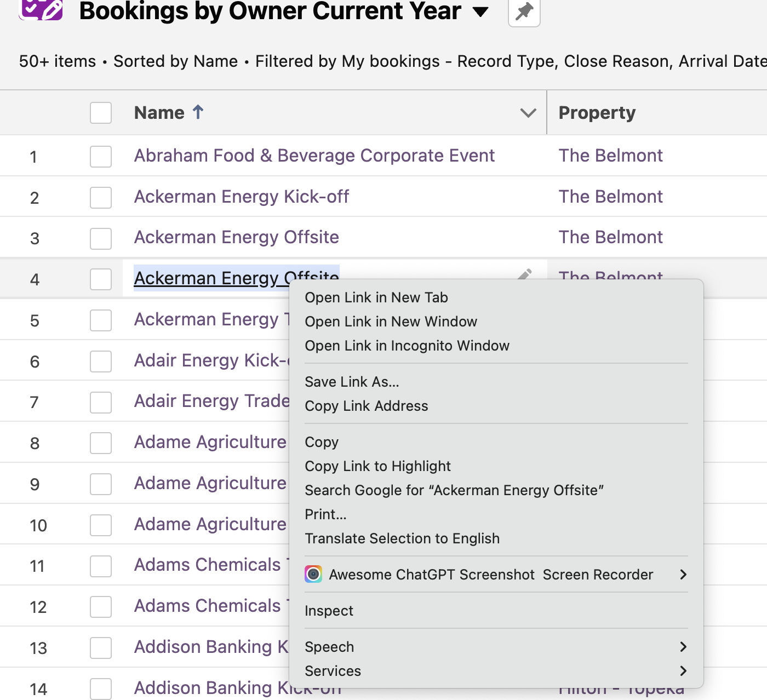Open Addison Banking Kick booking in row 14
Viewport: 767px width, 700px height.
click(x=211, y=688)
